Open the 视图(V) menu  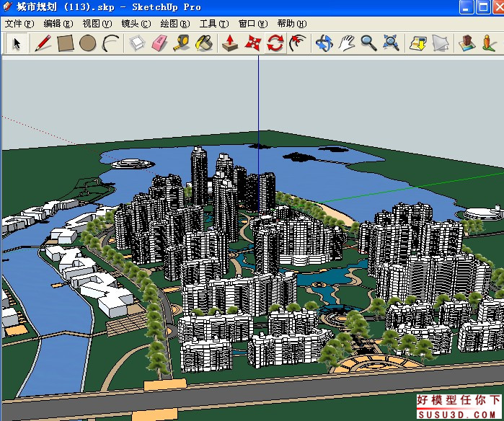click(97, 24)
